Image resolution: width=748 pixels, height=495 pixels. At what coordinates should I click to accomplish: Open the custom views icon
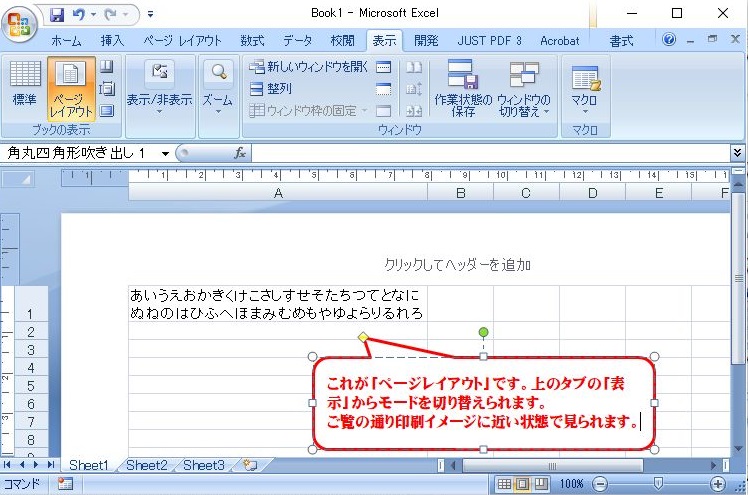coord(106,89)
